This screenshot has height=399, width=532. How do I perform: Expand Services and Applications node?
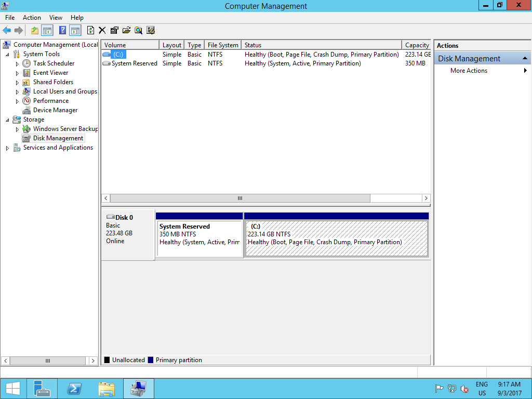[7, 147]
